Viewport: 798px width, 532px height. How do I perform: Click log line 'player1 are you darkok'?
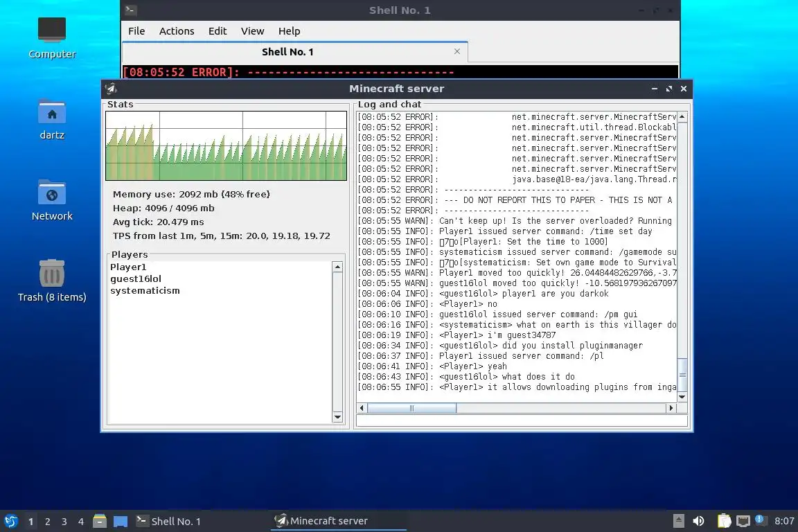pyautogui.click(x=483, y=294)
